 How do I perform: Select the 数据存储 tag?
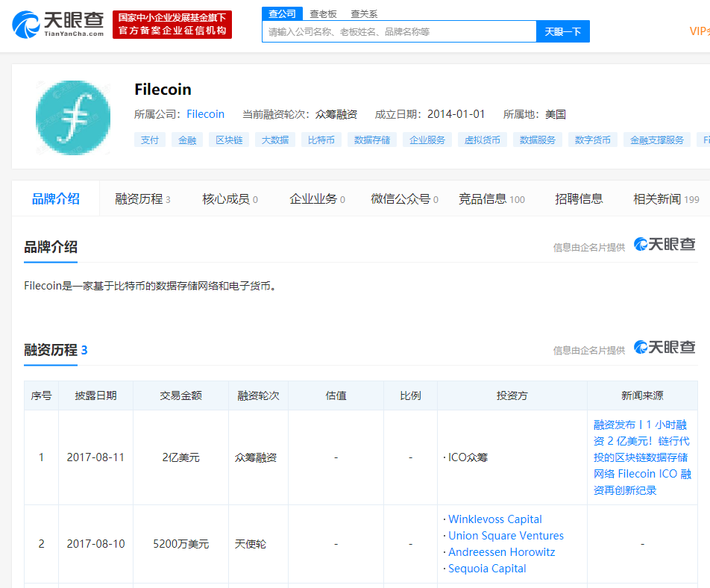click(371, 140)
